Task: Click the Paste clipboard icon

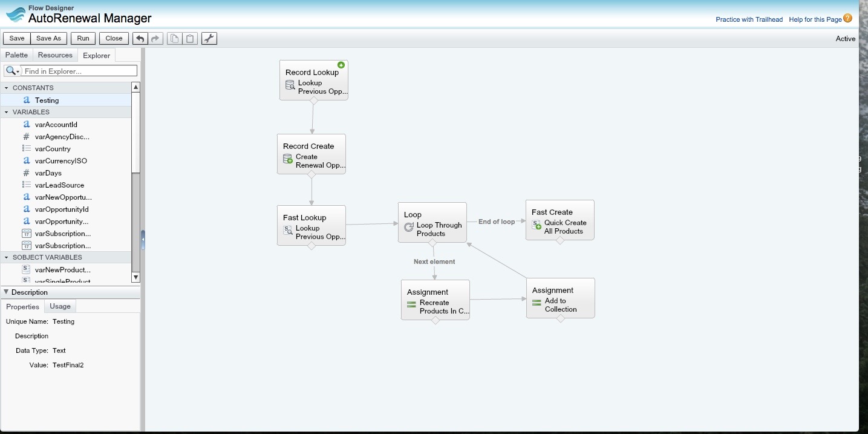Action: point(190,38)
